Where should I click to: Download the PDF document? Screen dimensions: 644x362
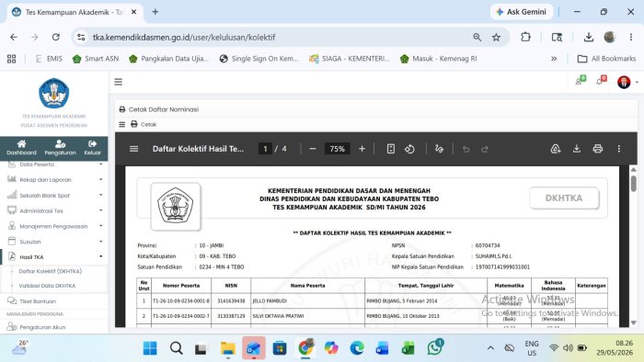(577, 149)
